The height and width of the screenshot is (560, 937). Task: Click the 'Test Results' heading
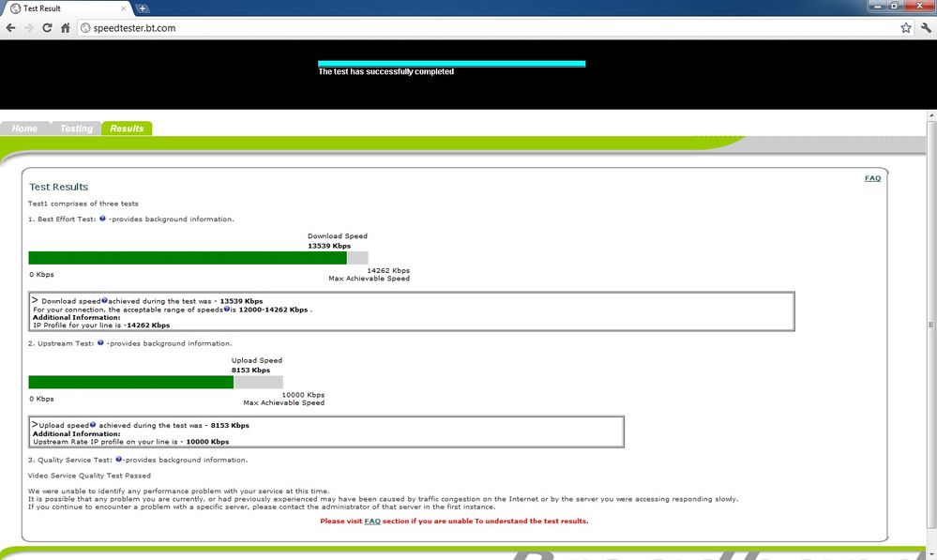click(58, 187)
